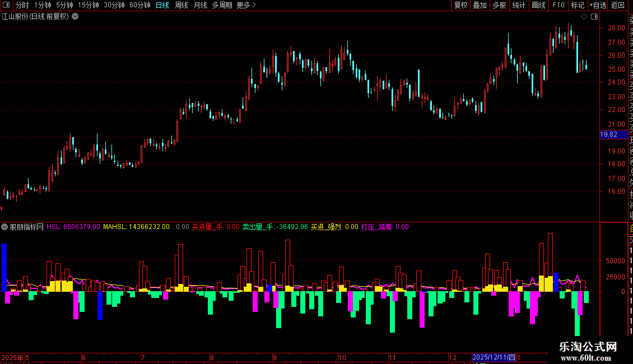633x364 pixels.
Task: Click the 复权 adjustment button
Action: coord(460,5)
